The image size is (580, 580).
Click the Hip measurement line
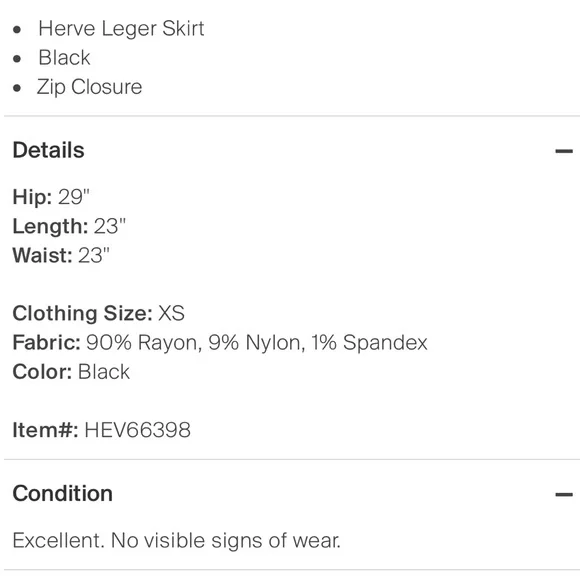[x=51, y=197]
